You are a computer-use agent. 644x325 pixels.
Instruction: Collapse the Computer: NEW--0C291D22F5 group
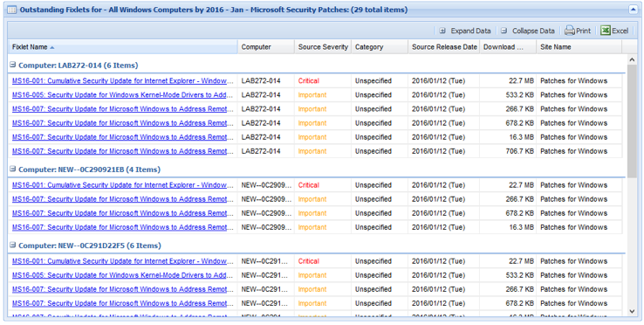pos(13,245)
